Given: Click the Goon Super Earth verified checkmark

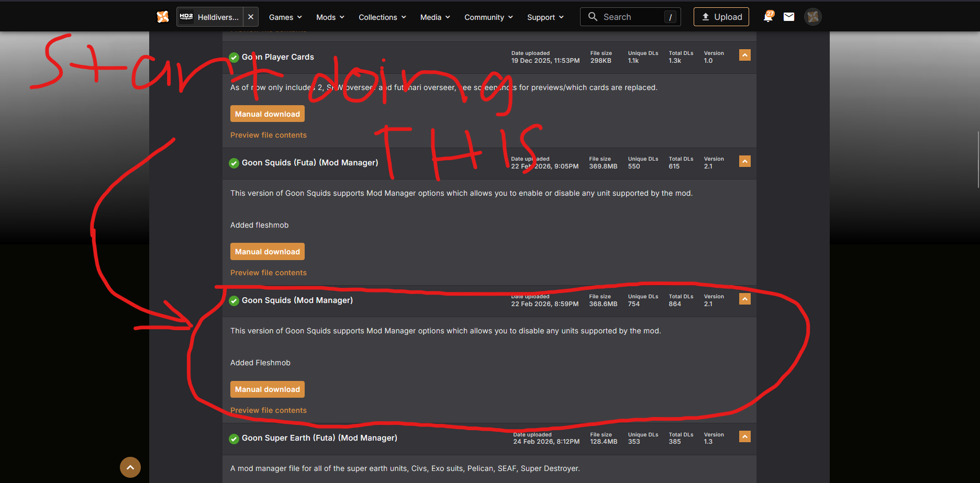Looking at the screenshot, I should (x=234, y=439).
